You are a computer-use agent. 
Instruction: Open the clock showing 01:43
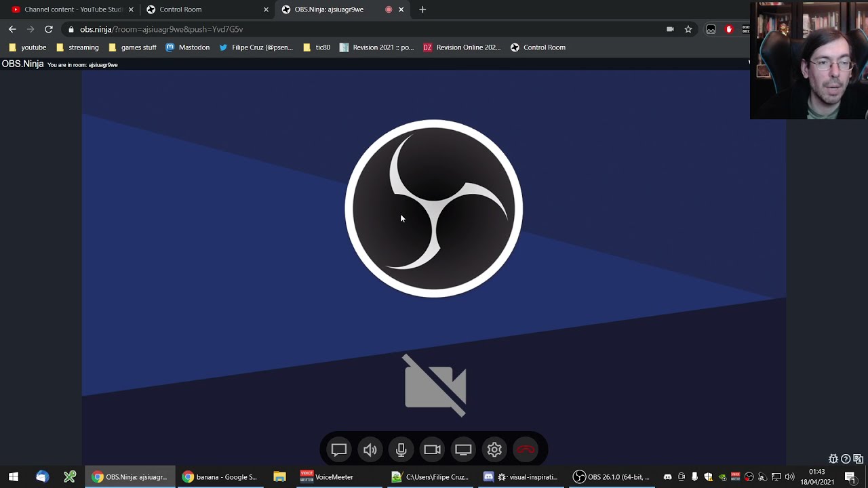(817, 477)
